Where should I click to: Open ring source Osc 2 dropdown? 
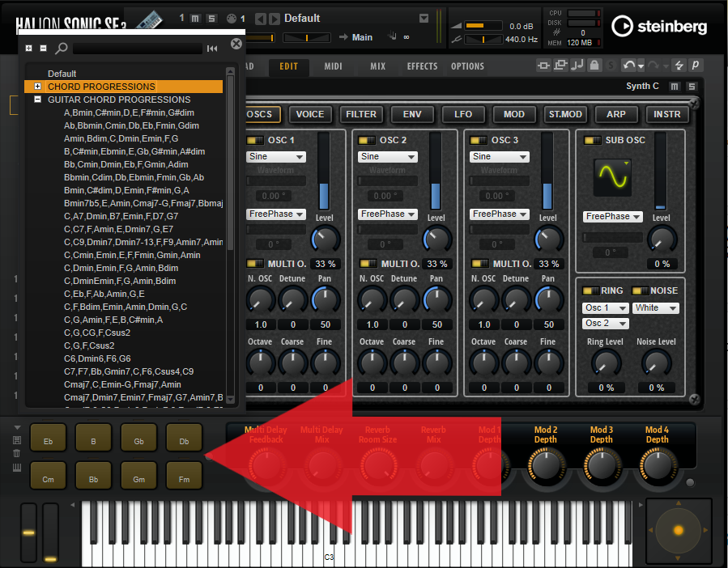[x=606, y=324]
